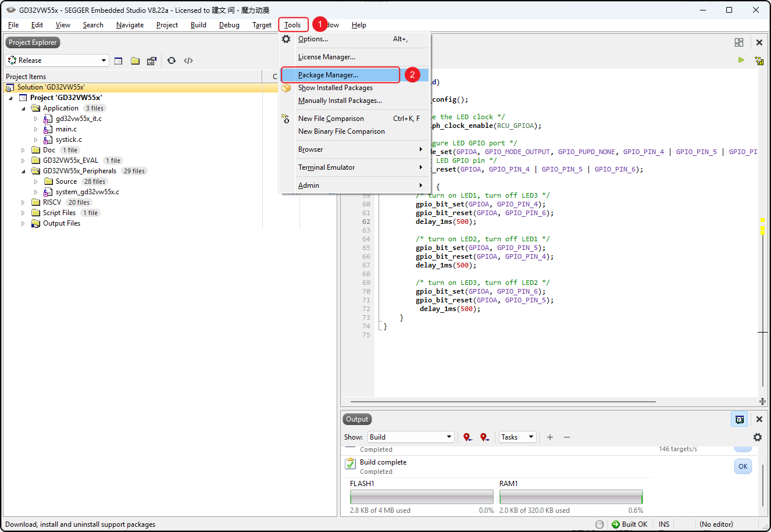Open the project properties icon in the toolbar
The width and height of the screenshot is (771, 532).
tap(152, 60)
